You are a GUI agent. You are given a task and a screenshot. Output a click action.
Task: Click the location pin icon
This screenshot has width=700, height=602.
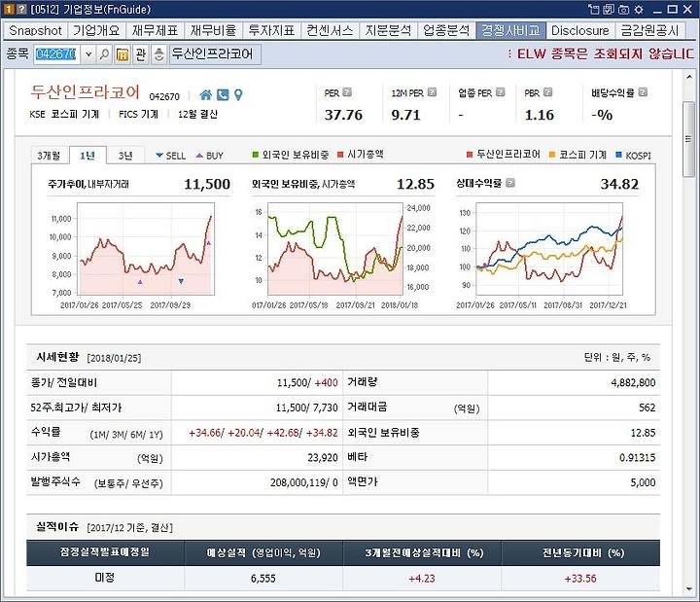click(x=238, y=94)
